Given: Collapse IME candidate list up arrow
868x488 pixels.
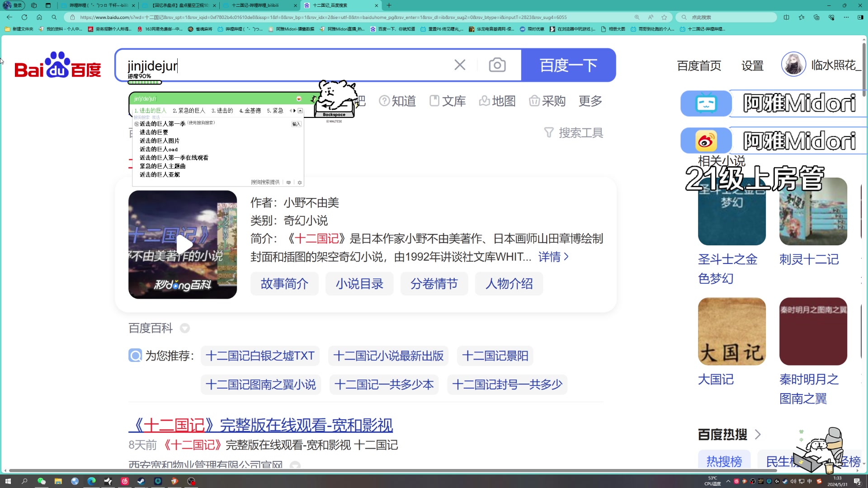Looking at the screenshot, I should (x=300, y=111).
